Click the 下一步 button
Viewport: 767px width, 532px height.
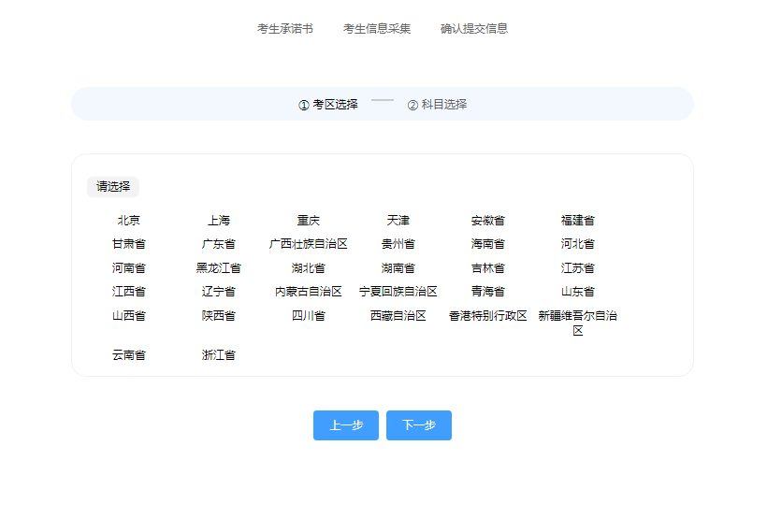click(x=418, y=425)
